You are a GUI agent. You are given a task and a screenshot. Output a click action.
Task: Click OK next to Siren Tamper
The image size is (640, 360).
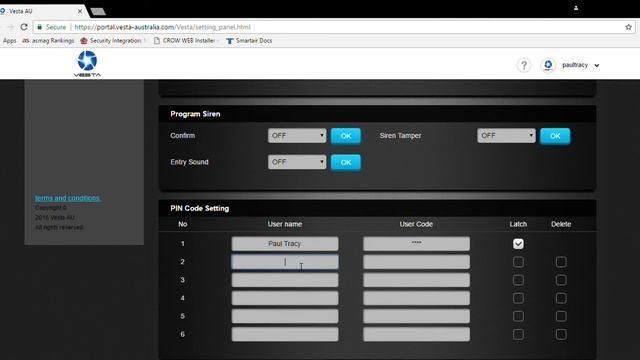[555, 136]
